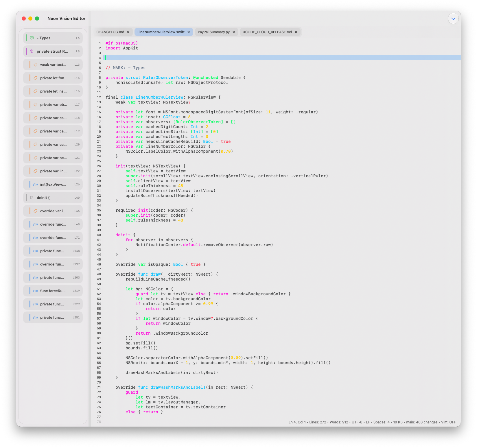The height and width of the screenshot is (448, 477).
Task: Click the tag icon for 'weak var text...'
Action: point(35,64)
